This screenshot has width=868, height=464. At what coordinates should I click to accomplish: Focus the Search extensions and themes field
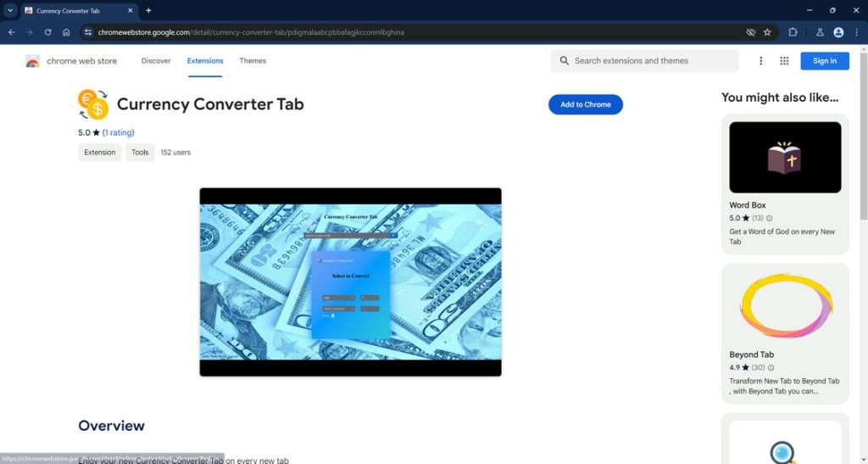click(644, 61)
